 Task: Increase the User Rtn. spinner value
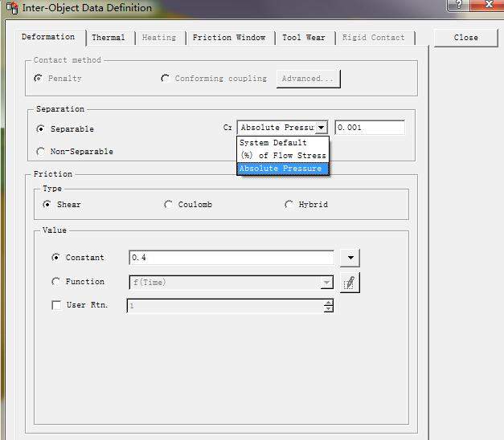(328, 303)
